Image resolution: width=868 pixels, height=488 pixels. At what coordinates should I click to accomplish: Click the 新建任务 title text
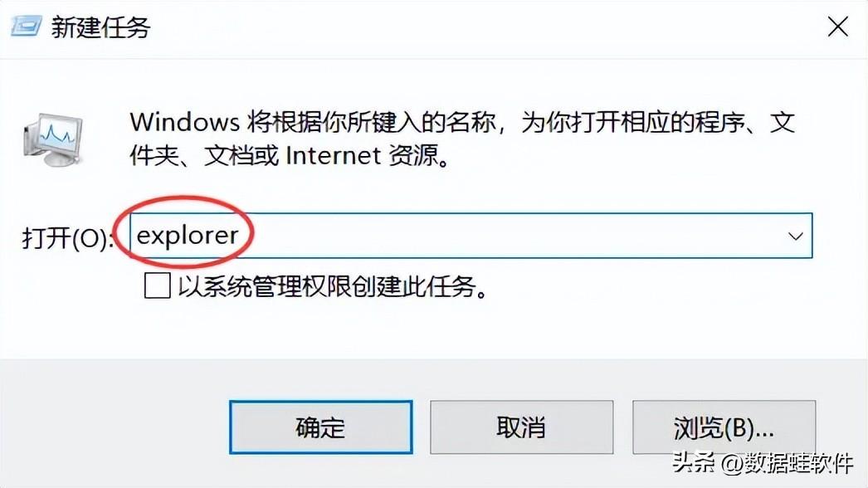(x=100, y=27)
